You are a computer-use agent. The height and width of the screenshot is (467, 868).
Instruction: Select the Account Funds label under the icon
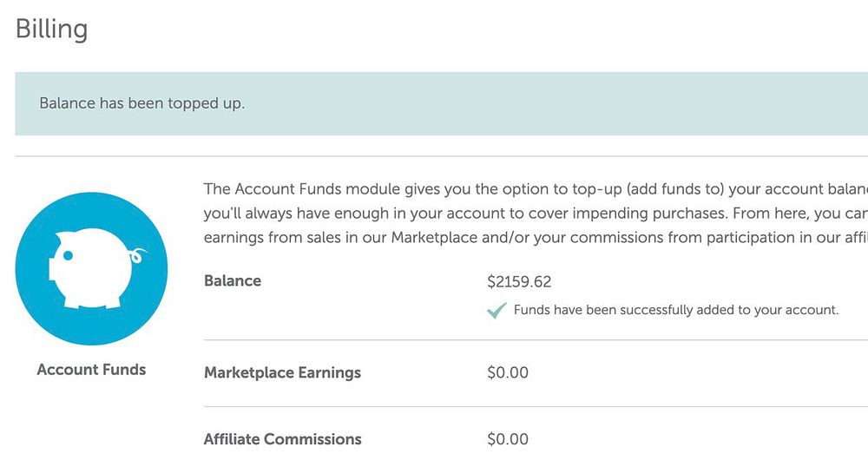(x=91, y=370)
